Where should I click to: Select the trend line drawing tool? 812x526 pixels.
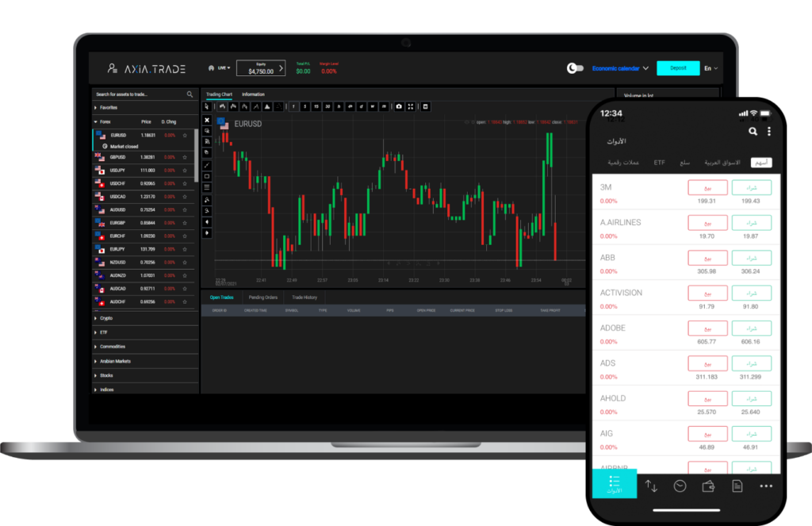[x=207, y=165]
